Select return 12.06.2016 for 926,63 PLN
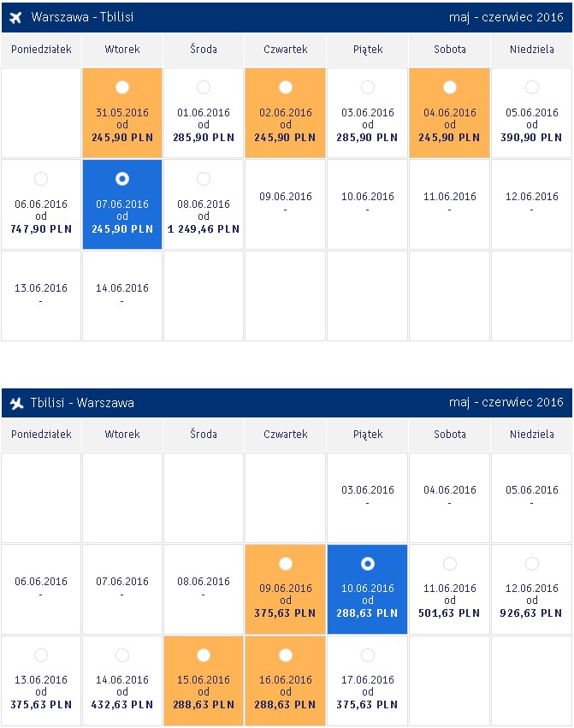The width and height of the screenshot is (574, 728). pyautogui.click(x=532, y=564)
